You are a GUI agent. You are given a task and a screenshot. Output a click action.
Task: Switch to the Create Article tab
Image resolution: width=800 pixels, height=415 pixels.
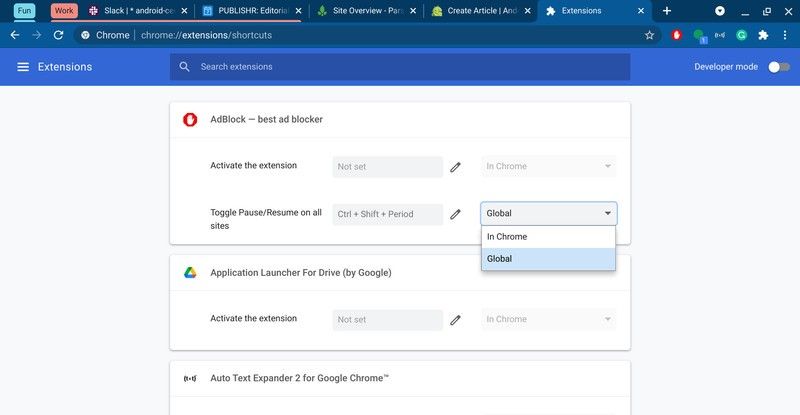pyautogui.click(x=480, y=11)
